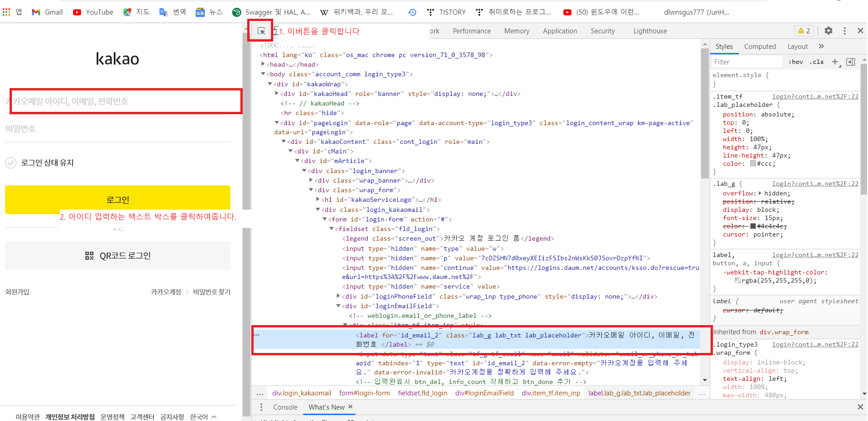Open the YouTube bookmark

click(93, 12)
